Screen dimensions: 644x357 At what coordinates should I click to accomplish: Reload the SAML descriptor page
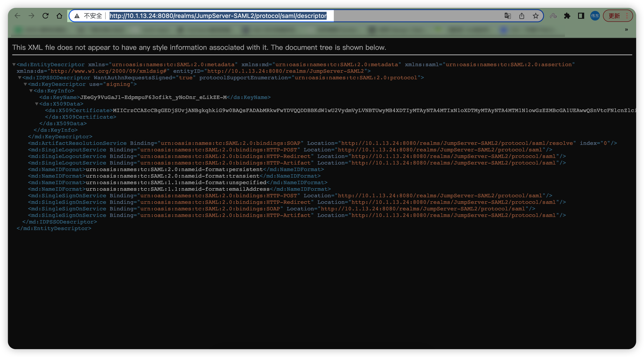45,16
